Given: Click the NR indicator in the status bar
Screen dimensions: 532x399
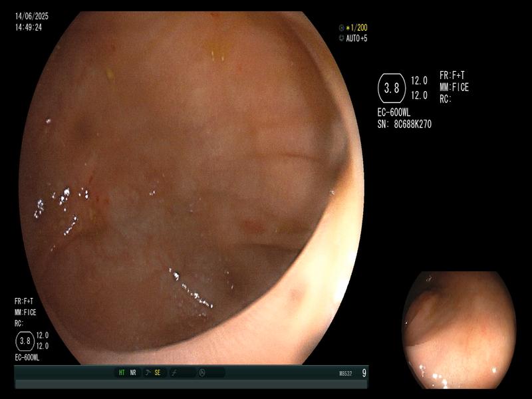Looking at the screenshot, I should pyautogui.click(x=133, y=372).
